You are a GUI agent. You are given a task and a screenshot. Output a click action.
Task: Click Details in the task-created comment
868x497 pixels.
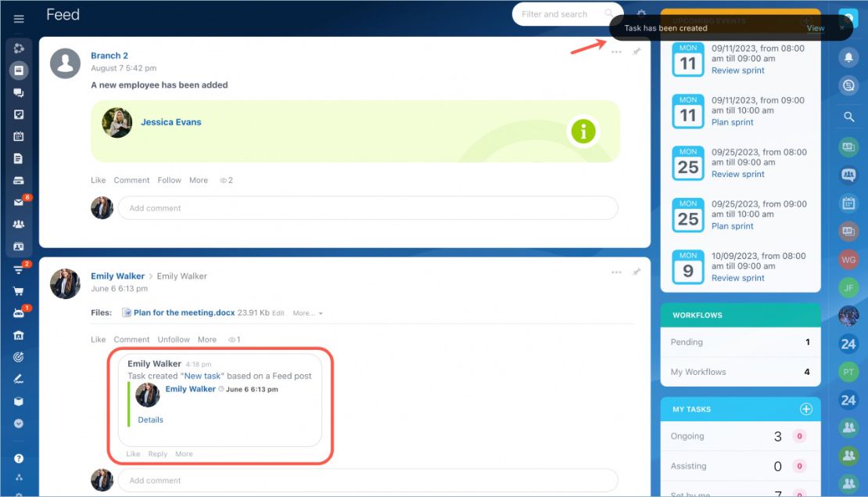click(x=151, y=420)
